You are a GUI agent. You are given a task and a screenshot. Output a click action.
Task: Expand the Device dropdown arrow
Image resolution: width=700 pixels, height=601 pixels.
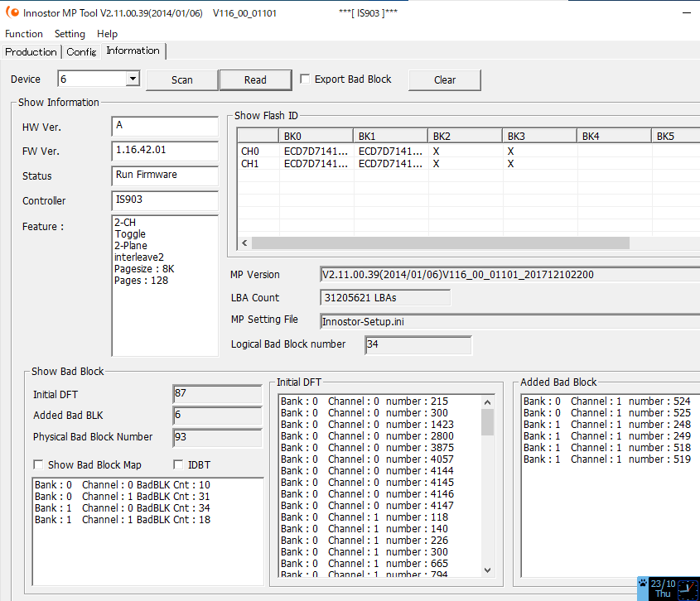click(133, 79)
